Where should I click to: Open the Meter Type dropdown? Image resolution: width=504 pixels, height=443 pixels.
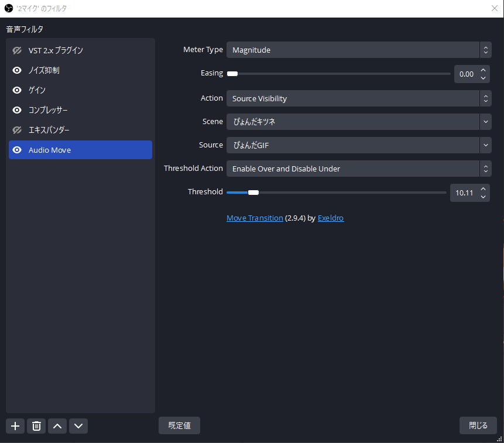[358, 50]
